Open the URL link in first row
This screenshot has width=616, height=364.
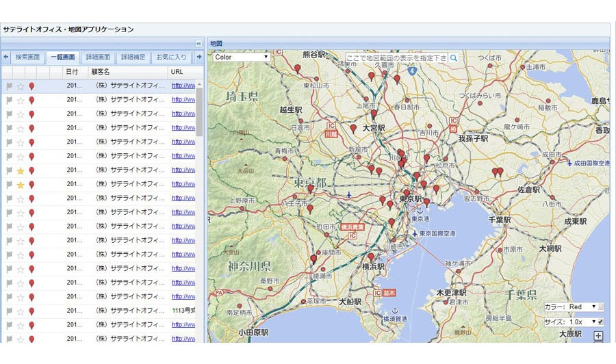tap(183, 86)
